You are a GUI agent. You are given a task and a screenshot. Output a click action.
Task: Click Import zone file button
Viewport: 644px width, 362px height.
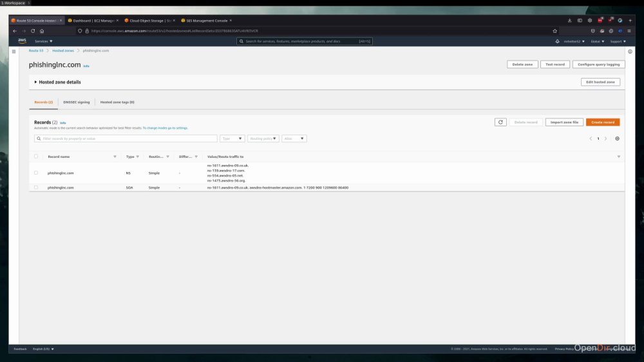pos(564,122)
